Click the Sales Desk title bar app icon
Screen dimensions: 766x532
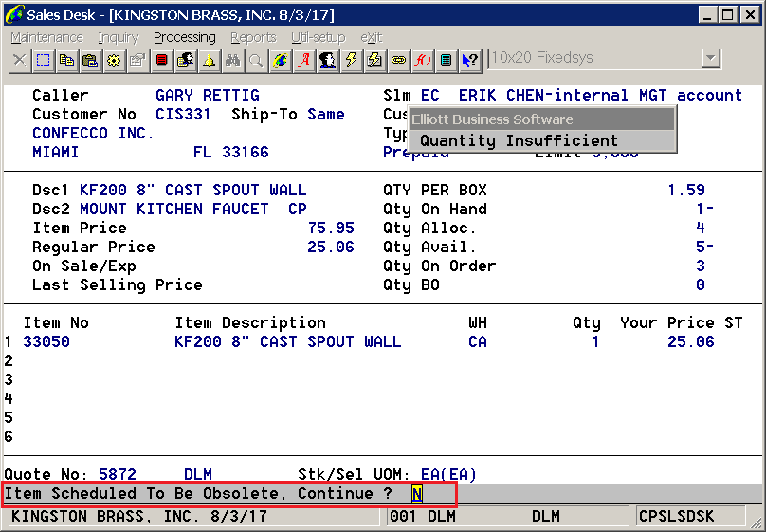coord(14,15)
